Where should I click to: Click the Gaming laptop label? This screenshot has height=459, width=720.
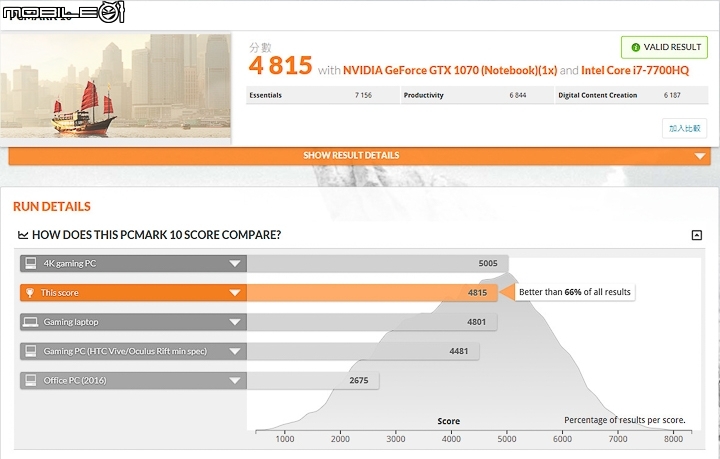(71, 322)
